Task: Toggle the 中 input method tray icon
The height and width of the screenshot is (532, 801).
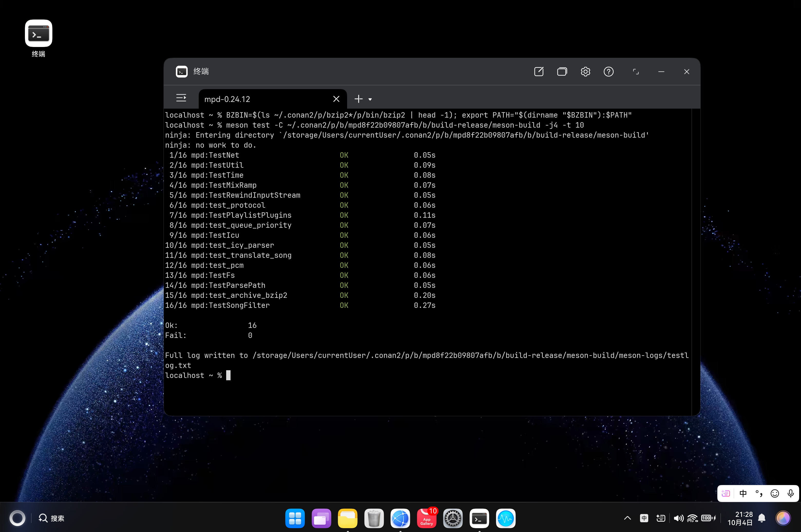Action: point(644,518)
